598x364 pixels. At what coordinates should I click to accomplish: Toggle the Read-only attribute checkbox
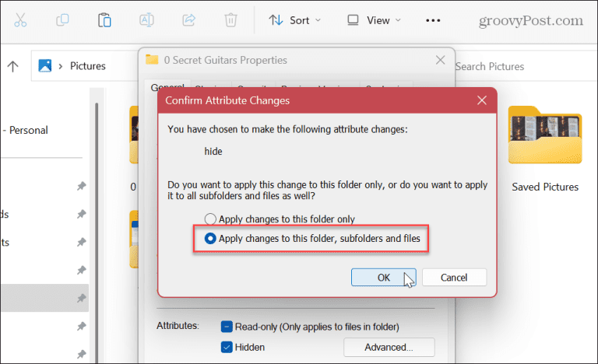coord(227,326)
